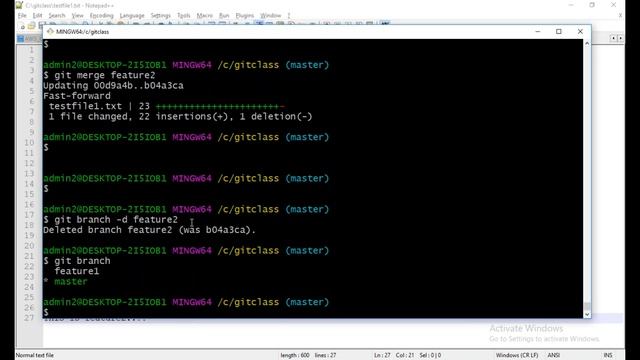Image resolution: width=640 pixels, height=360 pixels.
Task: Open the Language menu in Notepad++
Action: 132,16
